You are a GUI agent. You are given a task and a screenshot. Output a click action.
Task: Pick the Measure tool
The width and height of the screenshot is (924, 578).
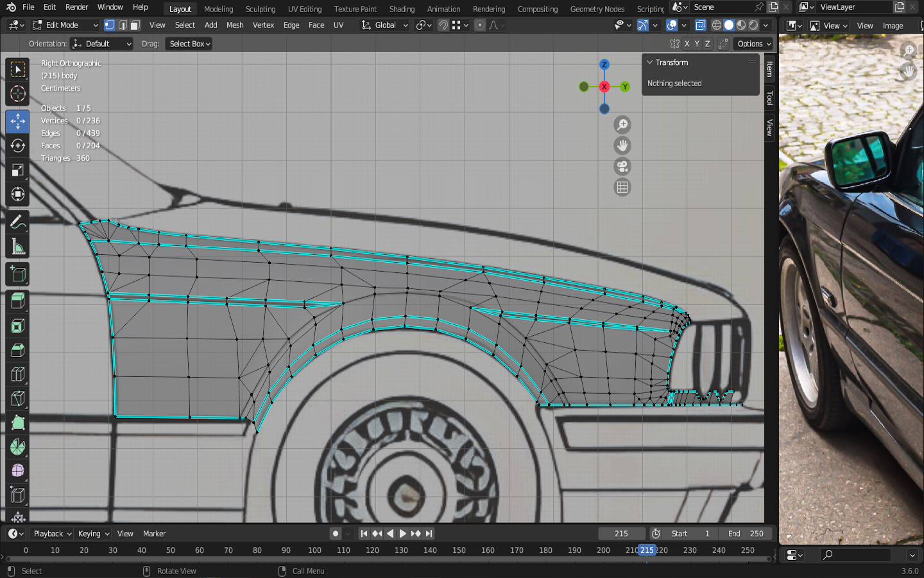17,247
